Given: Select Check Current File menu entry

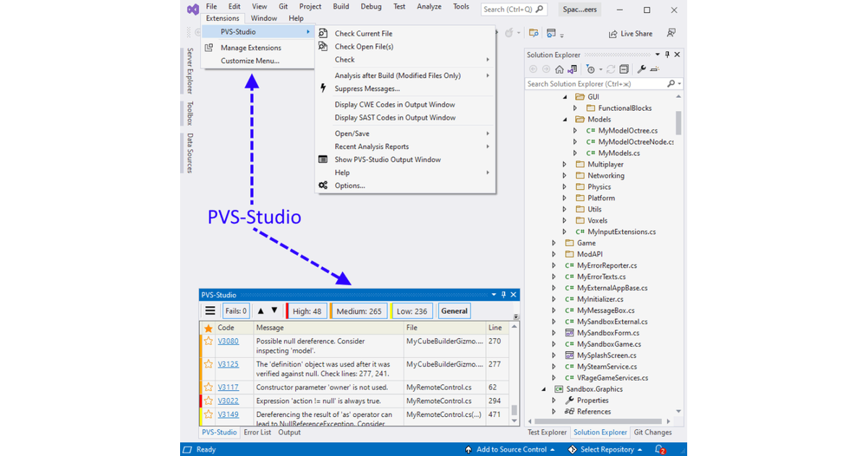Looking at the screenshot, I should pyautogui.click(x=363, y=34).
